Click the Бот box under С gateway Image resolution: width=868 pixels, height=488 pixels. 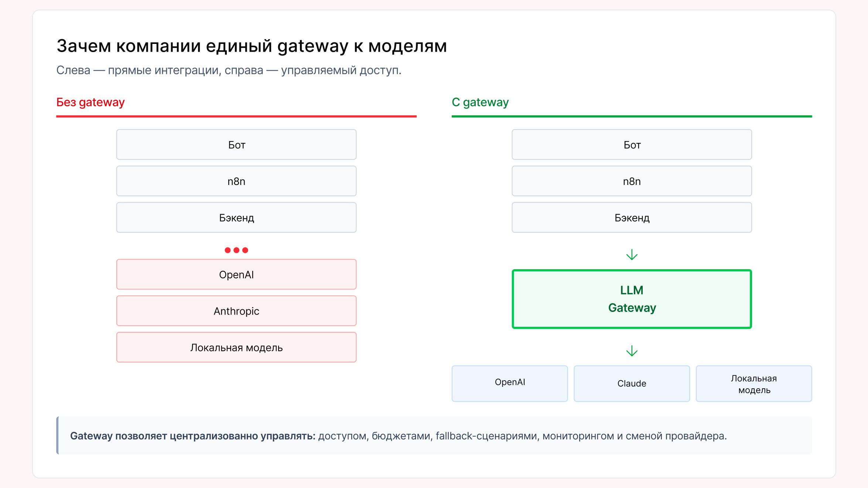tap(632, 145)
